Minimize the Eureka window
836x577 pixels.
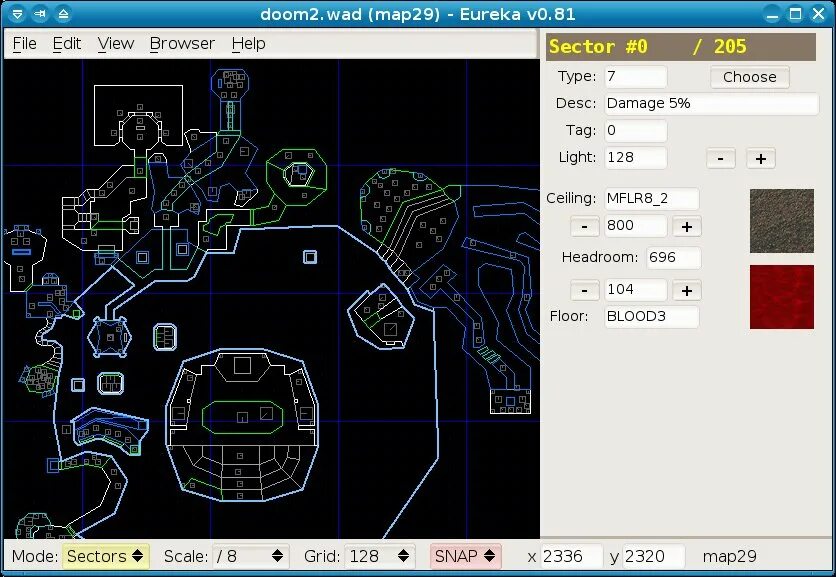click(x=772, y=14)
